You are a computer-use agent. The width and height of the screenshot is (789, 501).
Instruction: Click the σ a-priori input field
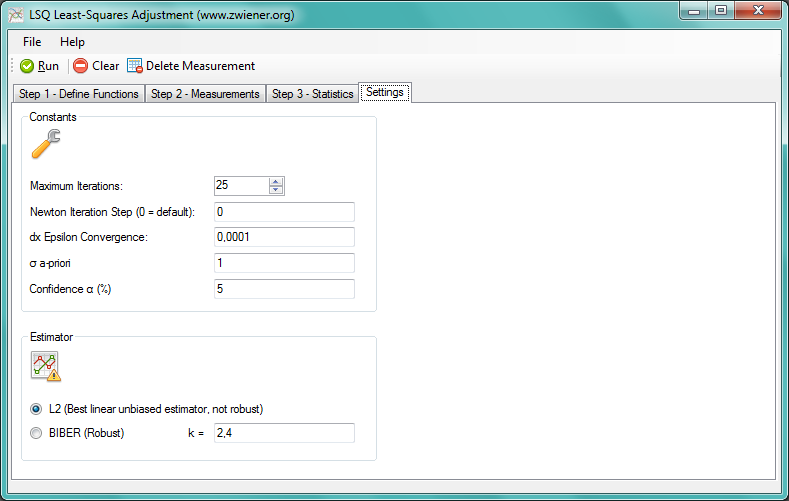284,263
